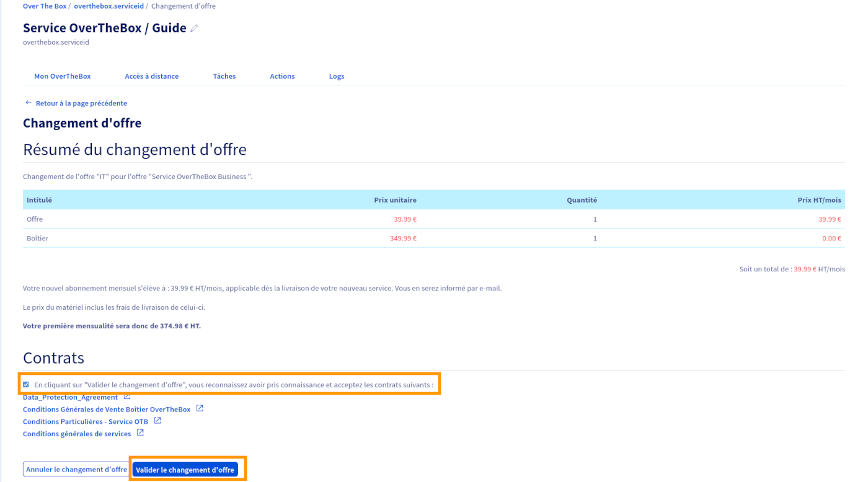The width and height of the screenshot is (868, 482).
Task: Open the Conditions générales de services text link
Action: click(x=77, y=434)
